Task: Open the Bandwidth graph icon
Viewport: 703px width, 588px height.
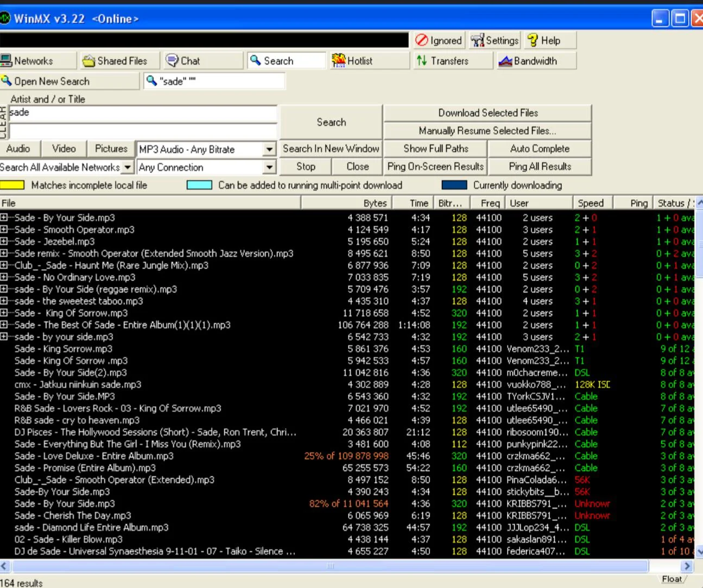Action: pos(505,61)
